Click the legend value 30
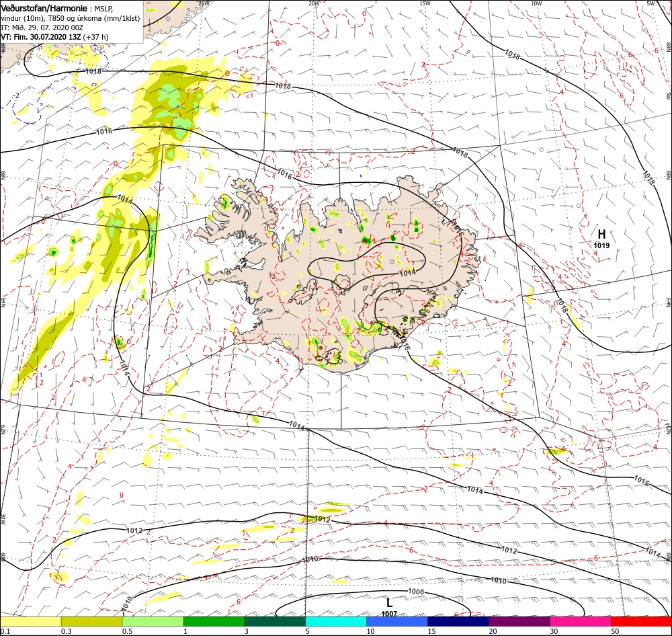The width and height of the screenshot is (672, 636). click(554, 631)
